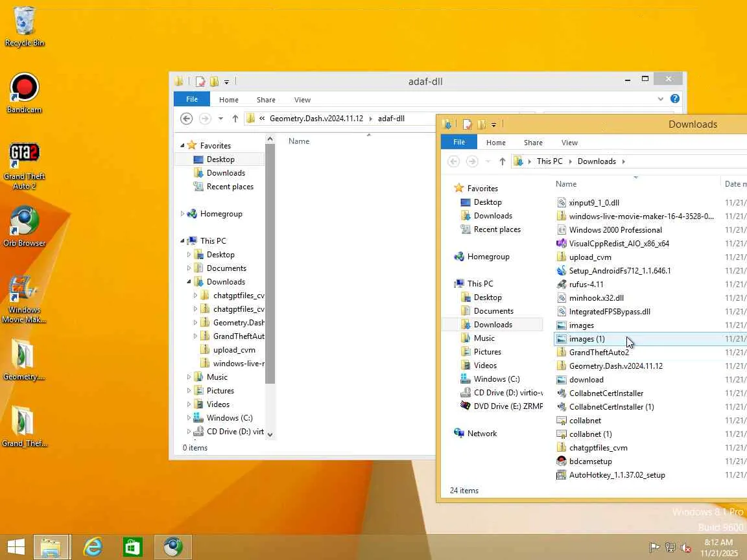Open the Windows Start button
747x560 pixels.
pyautogui.click(x=16, y=546)
